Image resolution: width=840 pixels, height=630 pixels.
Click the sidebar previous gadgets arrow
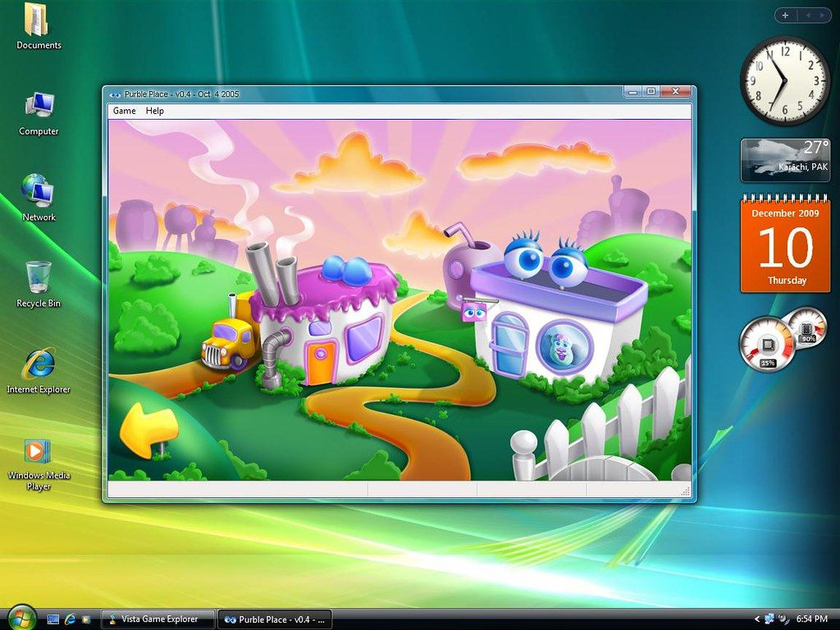(807, 16)
